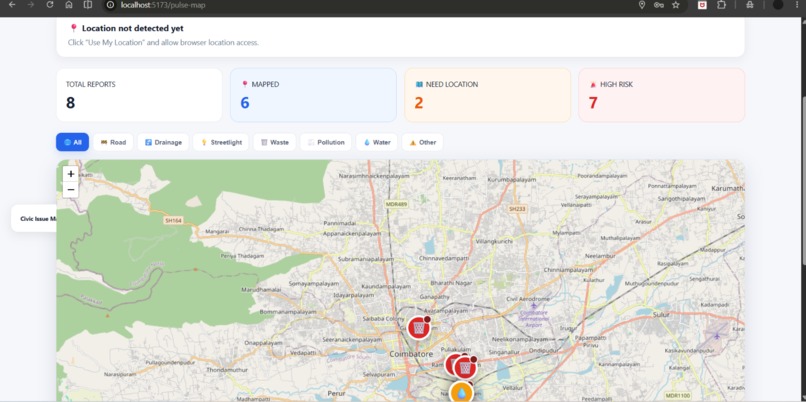Filter reports by Streetlight
This screenshot has width=806, height=402.
coord(221,142)
